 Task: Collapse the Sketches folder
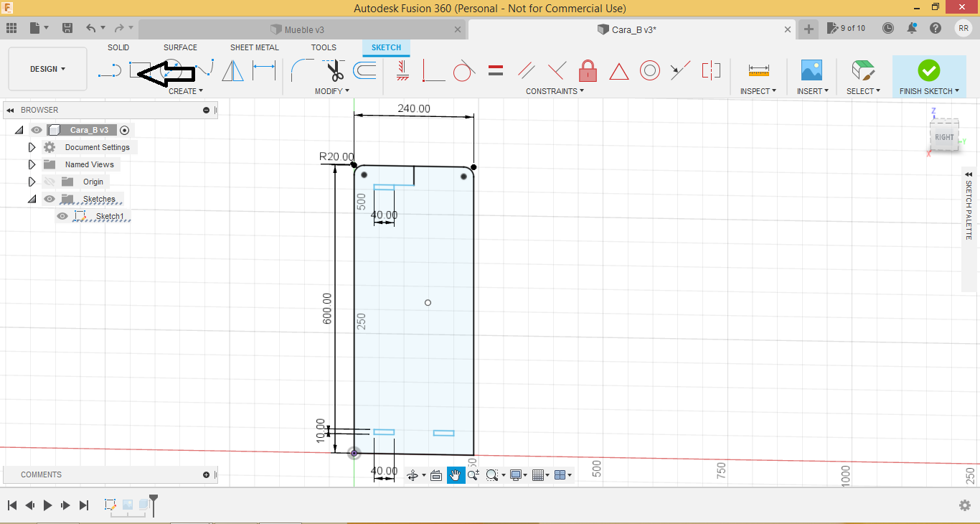click(x=32, y=199)
